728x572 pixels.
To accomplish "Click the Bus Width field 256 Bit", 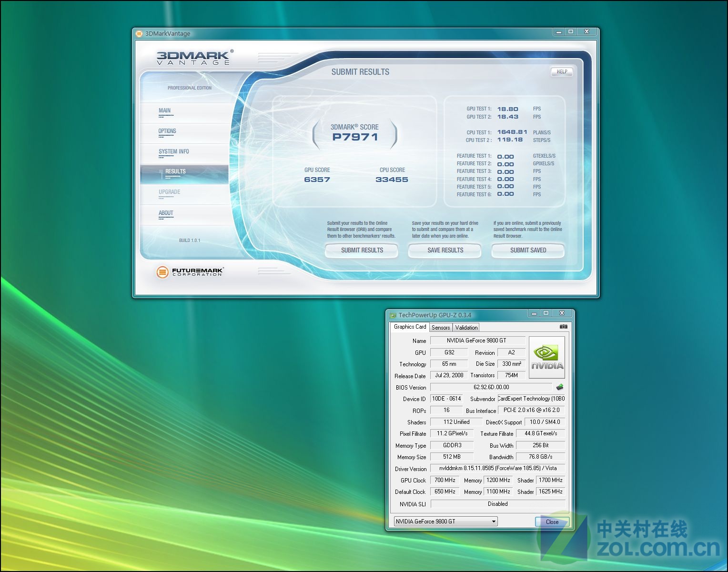I will [x=540, y=445].
